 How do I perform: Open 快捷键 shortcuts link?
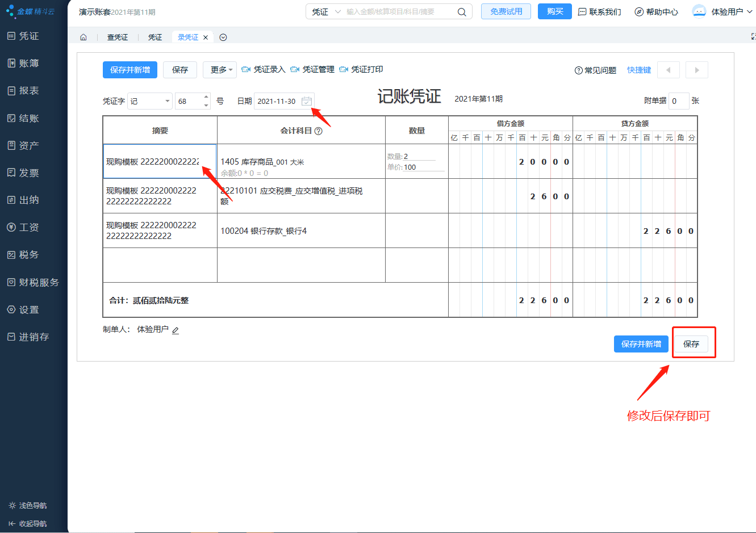tap(639, 70)
